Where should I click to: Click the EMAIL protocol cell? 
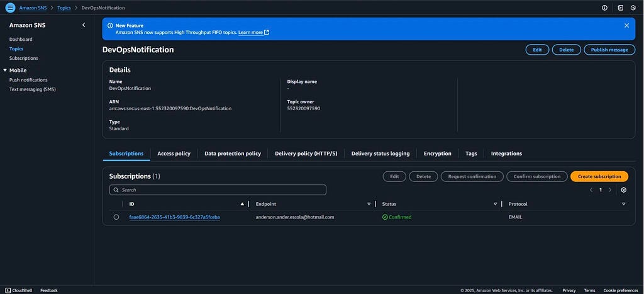(516, 217)
